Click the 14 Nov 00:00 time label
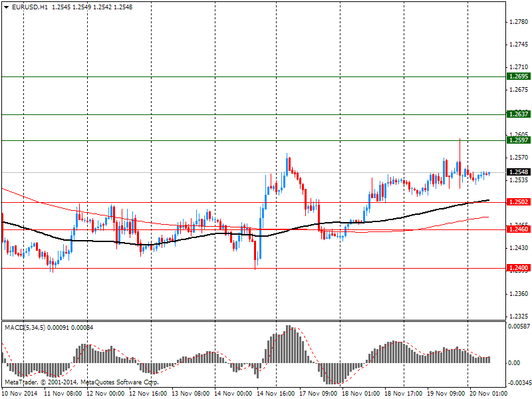This screenshot has width=532, height=399. coord(233,394)
